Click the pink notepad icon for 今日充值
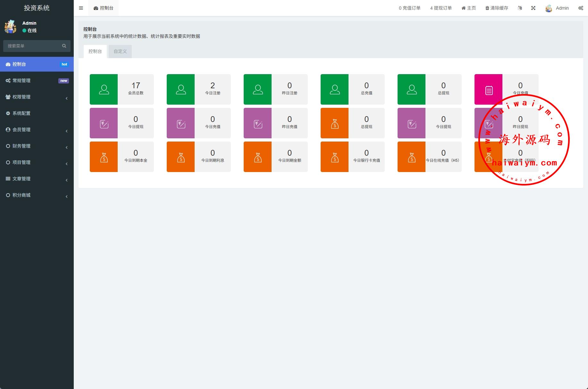This screenshot has height=389, width=588. point(488,89)
